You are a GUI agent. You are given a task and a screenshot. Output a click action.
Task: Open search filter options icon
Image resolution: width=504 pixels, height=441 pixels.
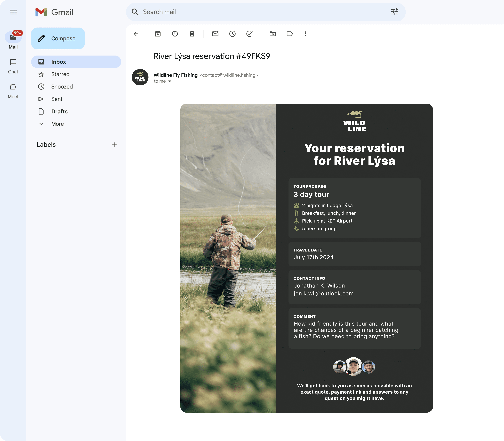395,12
